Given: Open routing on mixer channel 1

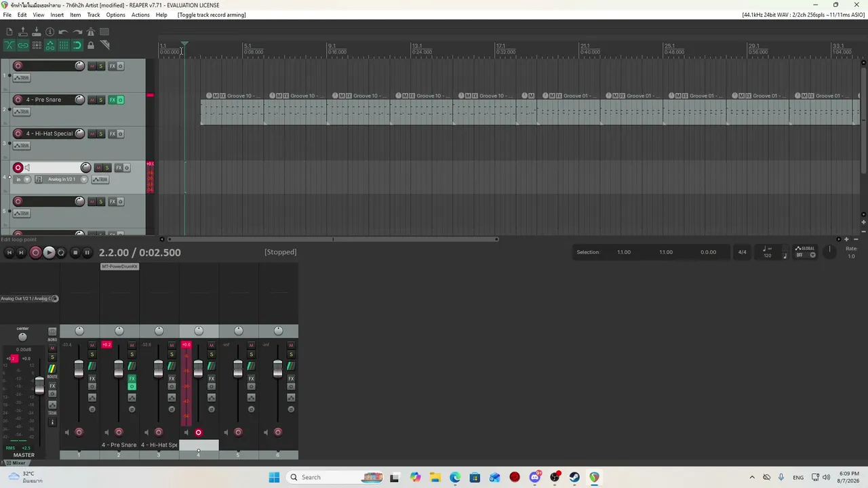Looking at the screenshot, I should click(x=92, y=366).
